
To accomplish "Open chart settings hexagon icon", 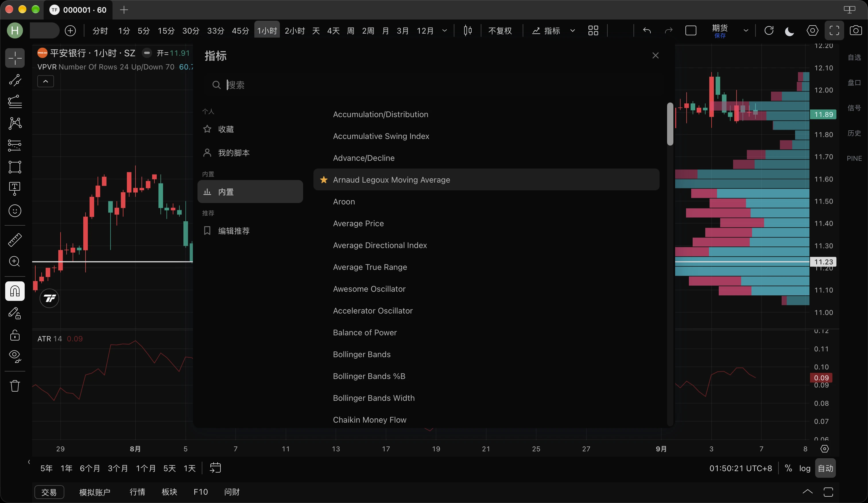I will (813, 31).
